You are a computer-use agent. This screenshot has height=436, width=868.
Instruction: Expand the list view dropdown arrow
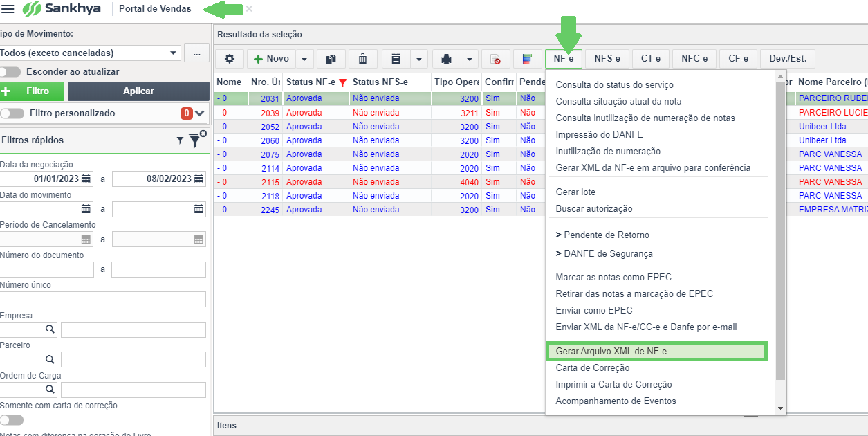tap(419, 59)
